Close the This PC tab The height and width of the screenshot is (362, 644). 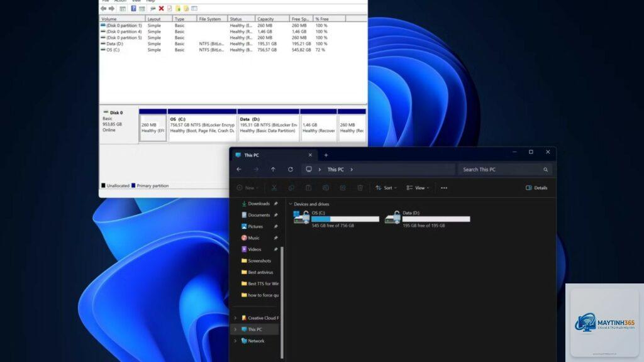click(310, 155)
